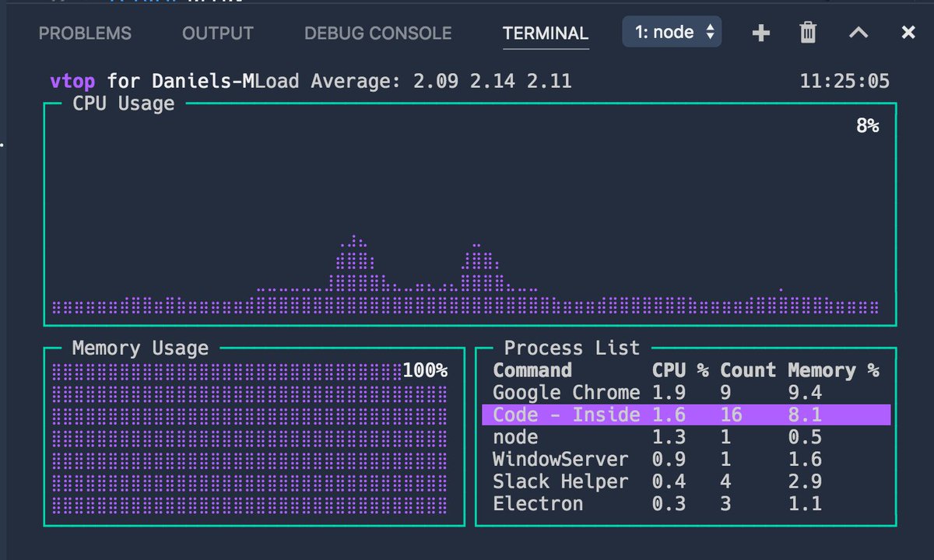The image size is (934, 560).
Task: Click the 'Process List' box label
Action: click(572, 348)
